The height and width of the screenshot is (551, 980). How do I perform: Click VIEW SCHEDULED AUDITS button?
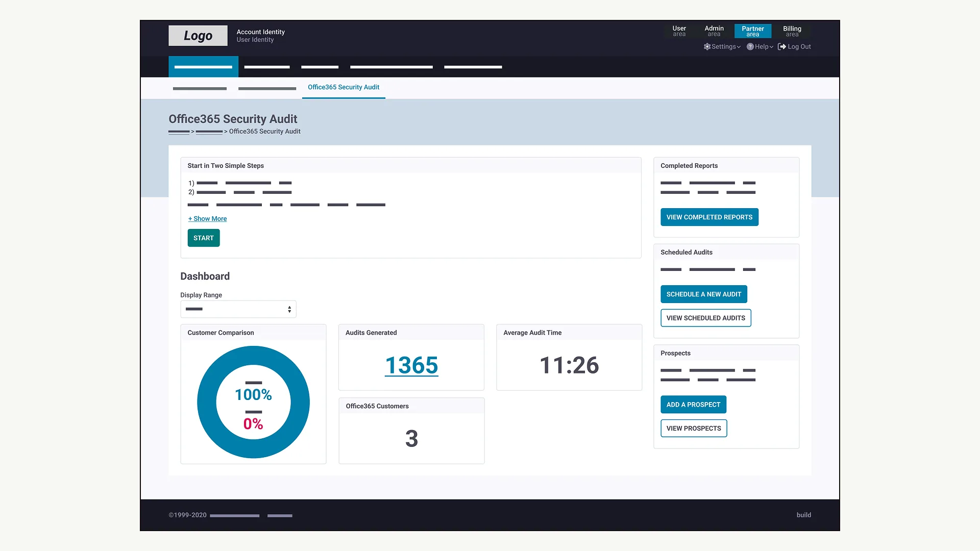coord(706,318)
